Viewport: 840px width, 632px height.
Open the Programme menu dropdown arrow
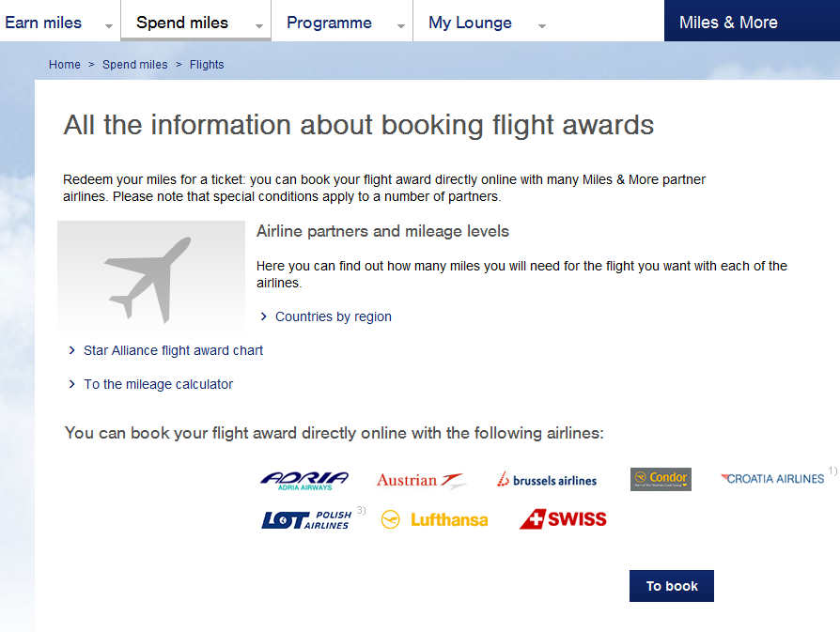click(401, 26)
